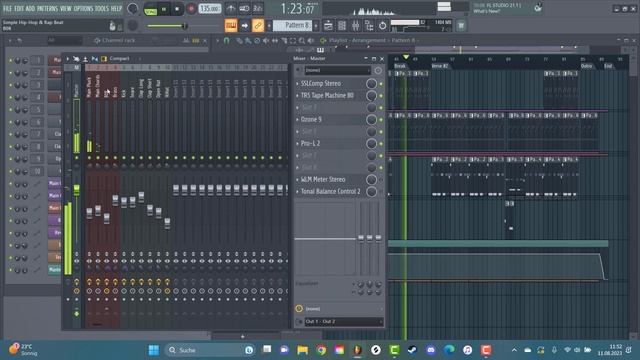Click the Channel rack title
The image size is (640, 360).
(x=118, y=40)
